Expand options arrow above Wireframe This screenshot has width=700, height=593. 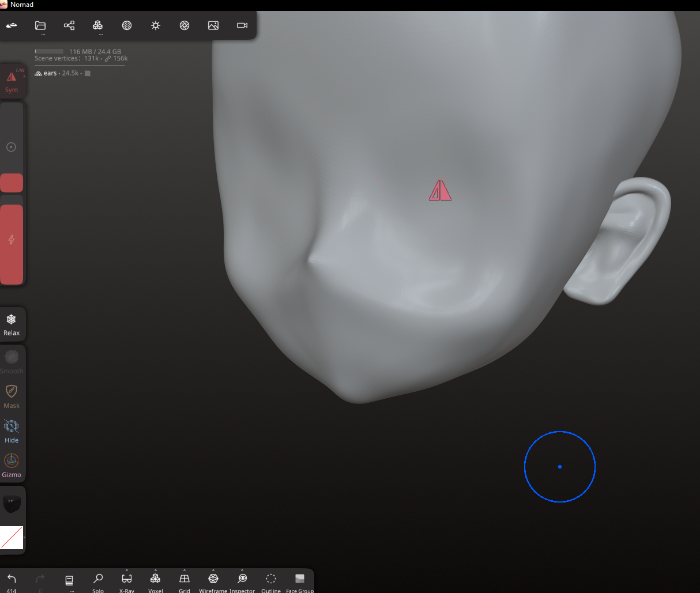213,571
